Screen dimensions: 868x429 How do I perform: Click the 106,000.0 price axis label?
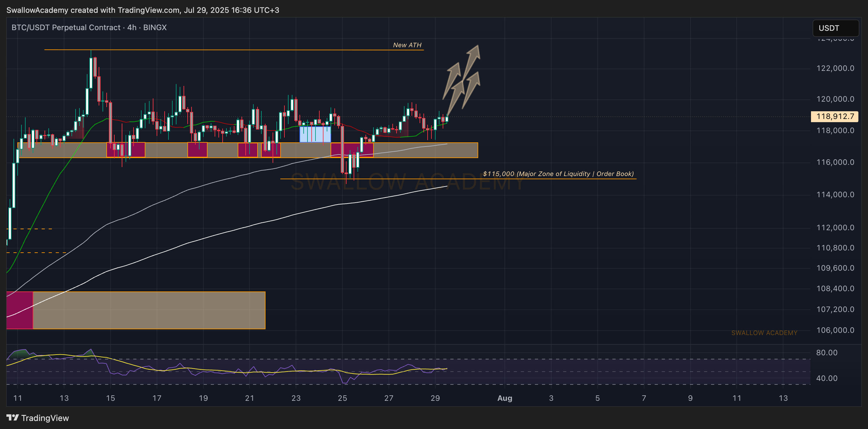pos(835,330)
